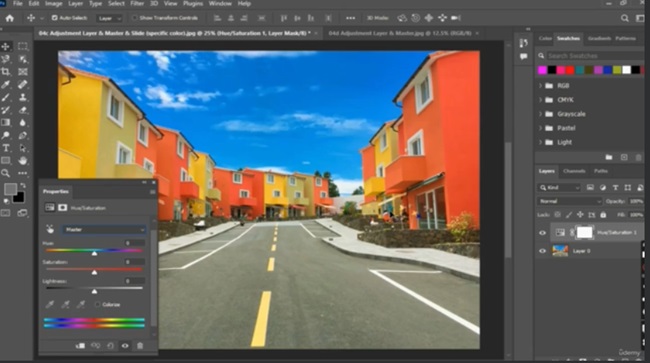Open the Kind filter dropdown
Image resolution: width=650 pixels, height=363 pixels.
pos(559,188)
